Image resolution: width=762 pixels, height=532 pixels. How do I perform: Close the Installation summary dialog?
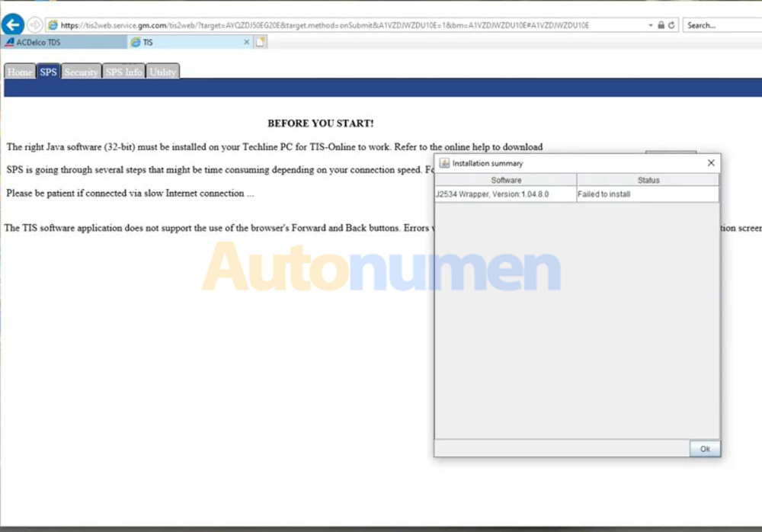711,162
